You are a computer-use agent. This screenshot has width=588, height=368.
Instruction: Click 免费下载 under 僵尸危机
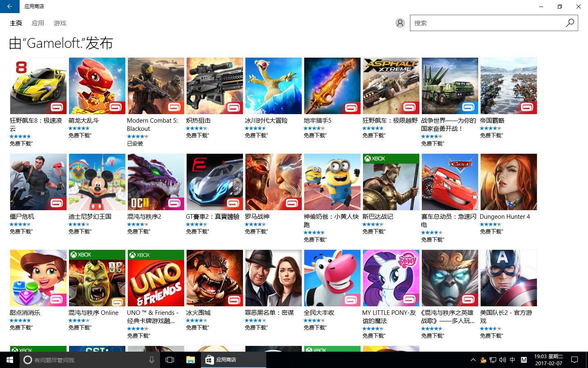[21, 231]
